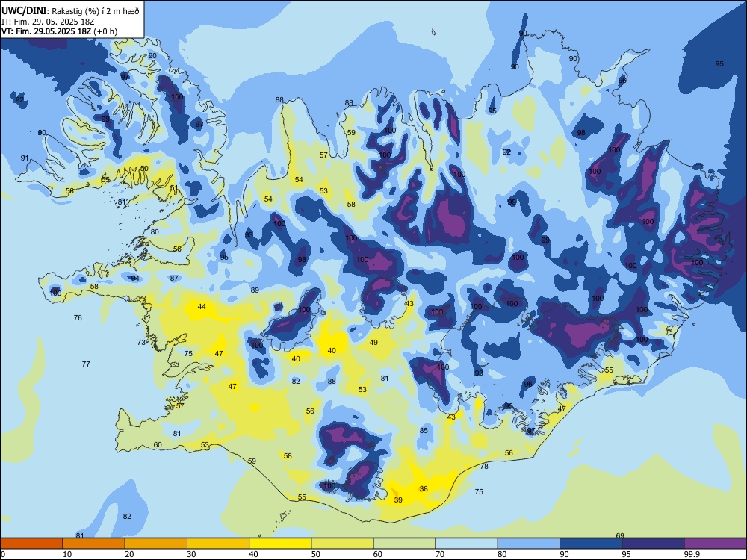Screen dimensions: 747x560
Task: Click the medium blue 80–90 legend swatch
Action: (x=529, y=544)
